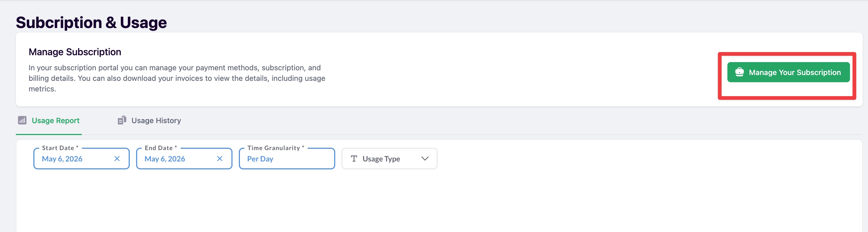The height and width of the screenshot is (232, 868).
Task: Expand the Usage Type chevron arrow
Action: pyautogui.click(x=425, y=159)
